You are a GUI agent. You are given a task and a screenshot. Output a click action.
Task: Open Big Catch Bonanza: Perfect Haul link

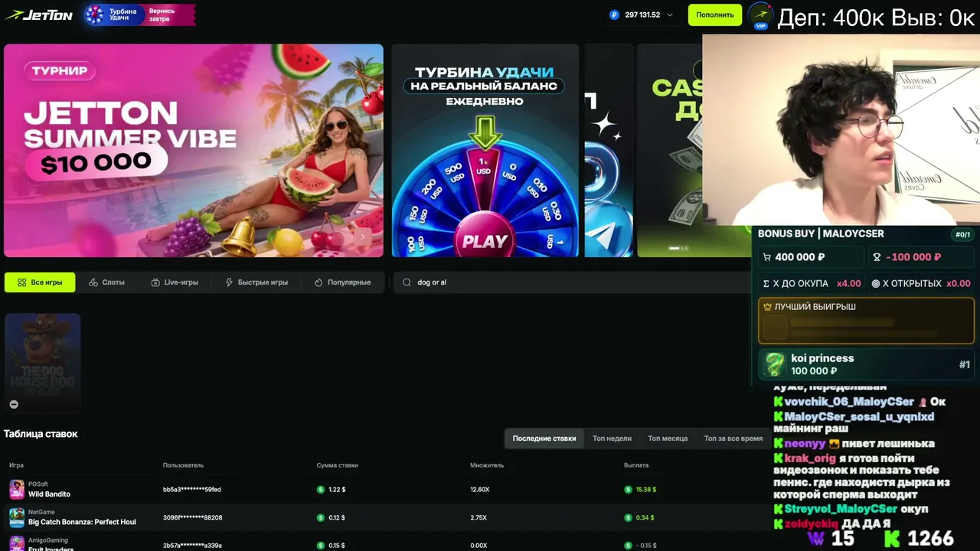82,522
